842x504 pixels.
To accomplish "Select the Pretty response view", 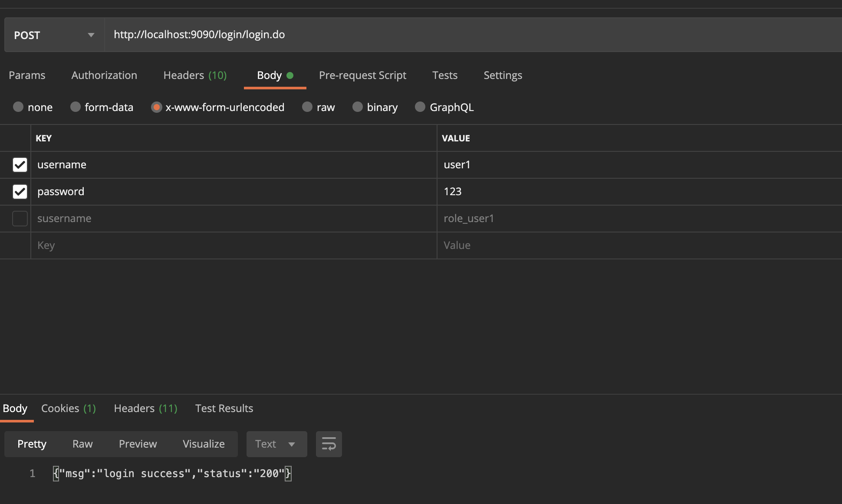I will [32, 444].
